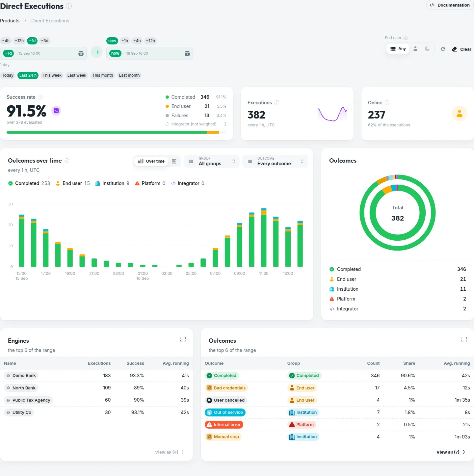Open the end date calendar icon
This screenshot has height=476, width=474.
[x=187, y=53]
